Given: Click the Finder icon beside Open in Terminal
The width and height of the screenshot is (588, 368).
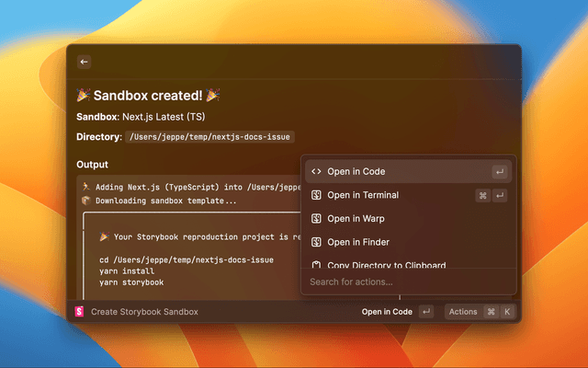Looking at the screenshot, I should tap(315, 195).
